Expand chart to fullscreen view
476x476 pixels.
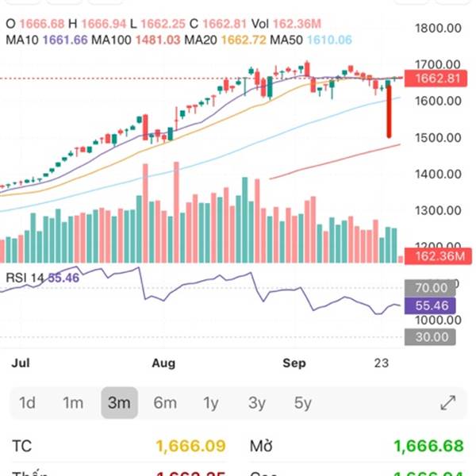coord(447,403)
